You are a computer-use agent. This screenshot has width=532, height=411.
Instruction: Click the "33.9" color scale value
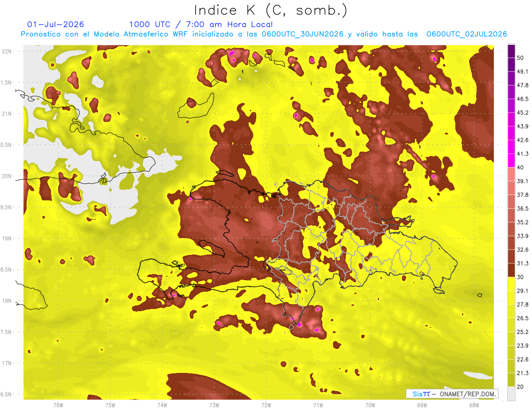pyautogui.click(x=523, y=236)
